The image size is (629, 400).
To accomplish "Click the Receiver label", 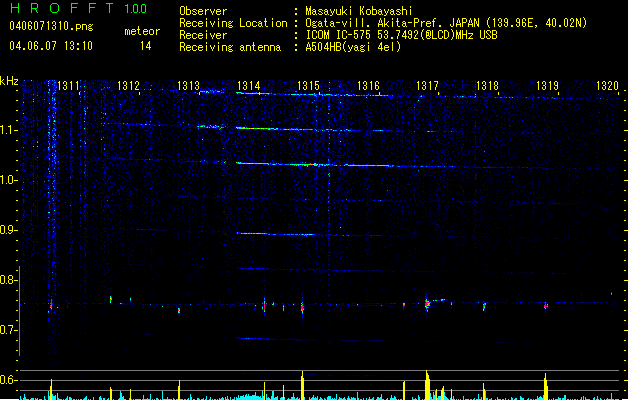I will coord(203,35).
